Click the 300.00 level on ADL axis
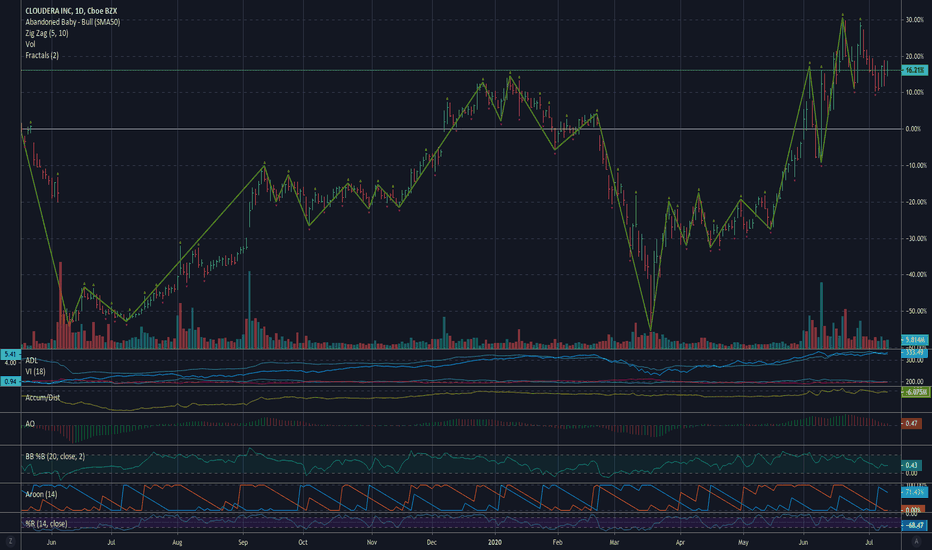The width and height of the screenshot is (932, 550). pyautogui.click(x=915, y=360)
